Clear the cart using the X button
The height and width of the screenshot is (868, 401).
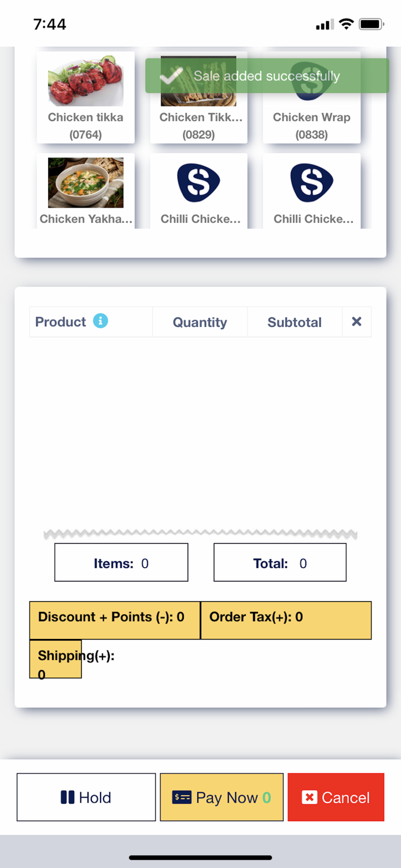[356, 322]
